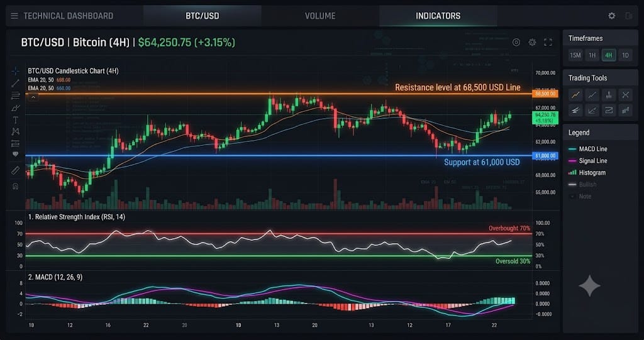Click the Timeframes panel header
644x340 pixels.
pyautogui.click(x=600, y=38)
